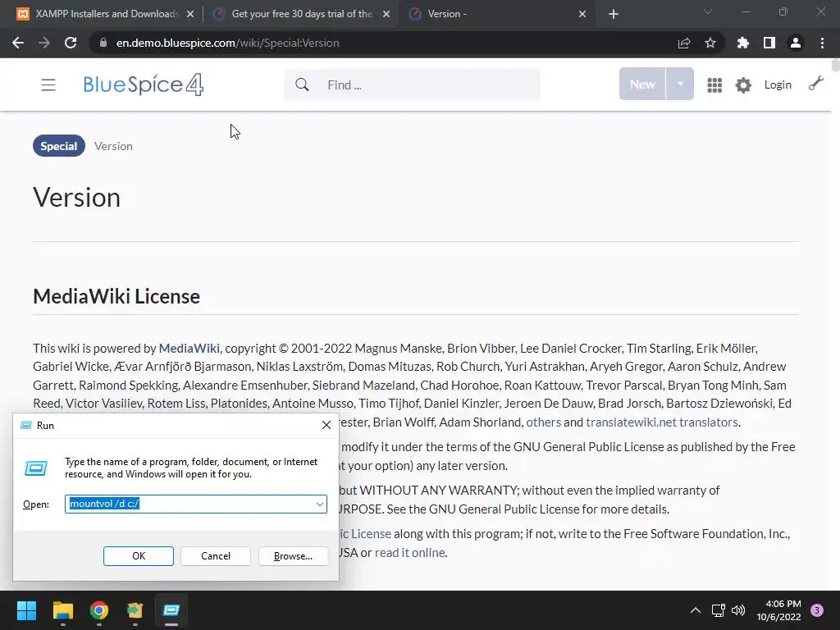
Task: Go back in browser history
Action: coord(18,43)
